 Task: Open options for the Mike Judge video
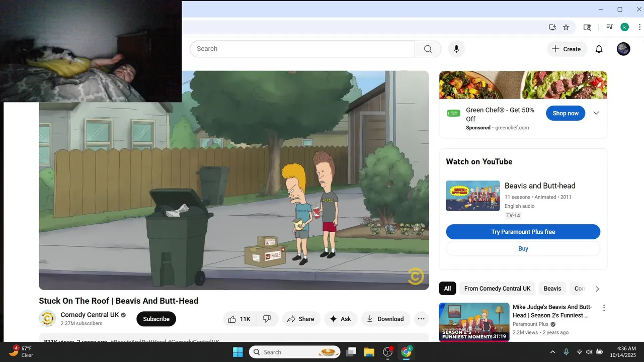tap(604, 308)
